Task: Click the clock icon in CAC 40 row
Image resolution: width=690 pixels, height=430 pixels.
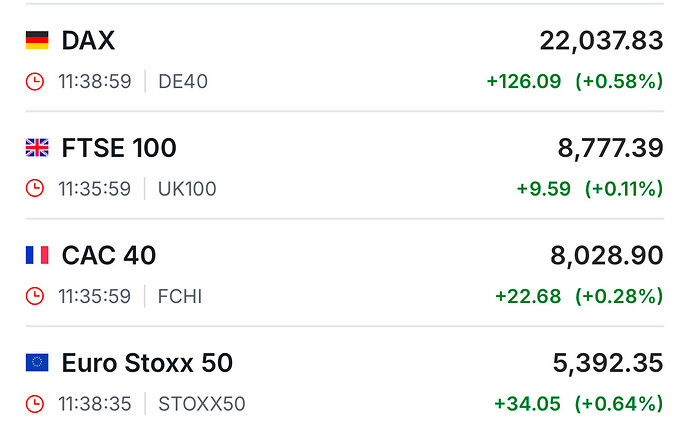Action: click(x=35, y=296)
